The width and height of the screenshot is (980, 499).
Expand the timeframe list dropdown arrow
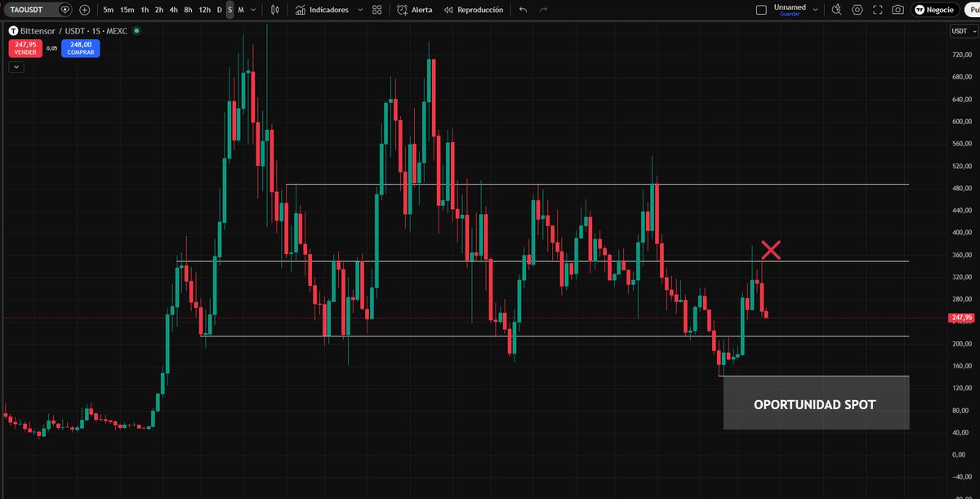tap(253, 10)
